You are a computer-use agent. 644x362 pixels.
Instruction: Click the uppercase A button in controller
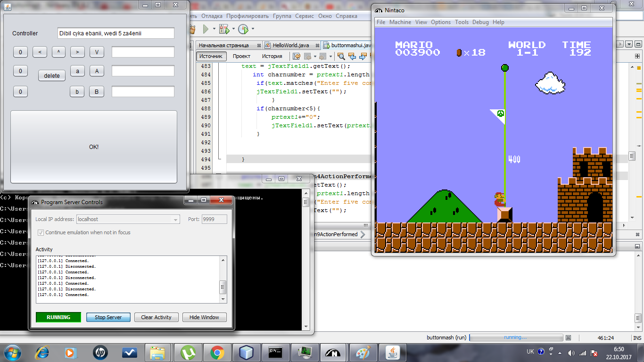[x=97, y=71]
